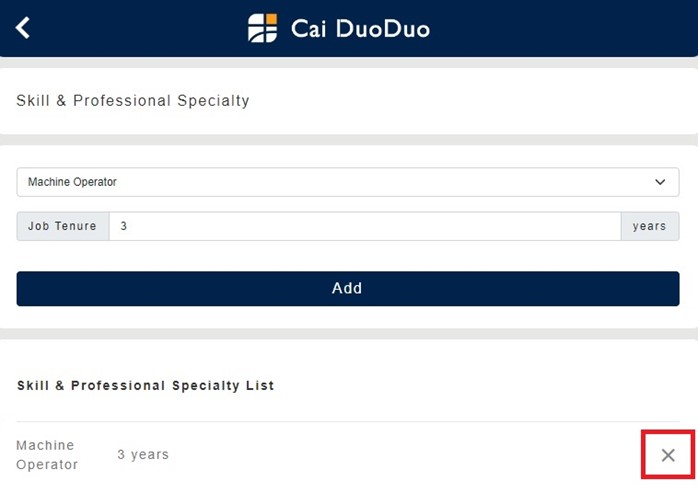Click the white space below the Add button

(x=348, y=316)
